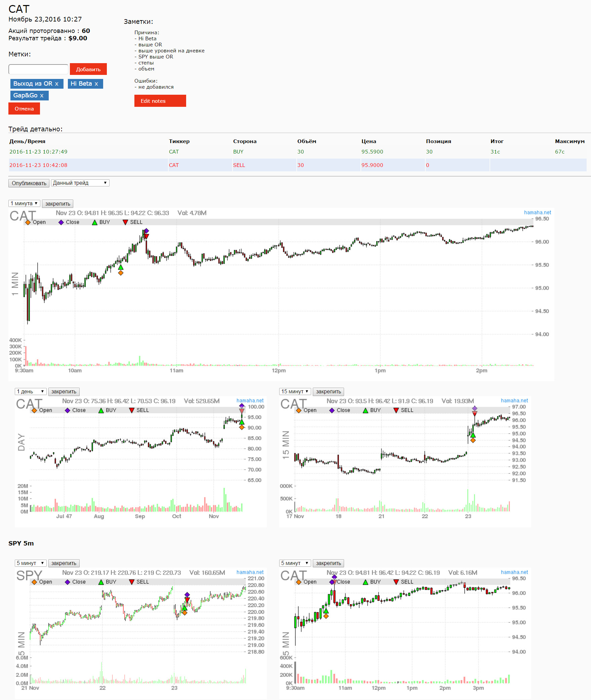Click the BUY marker on CAT 5-minute chart

(x=326, y=611)
